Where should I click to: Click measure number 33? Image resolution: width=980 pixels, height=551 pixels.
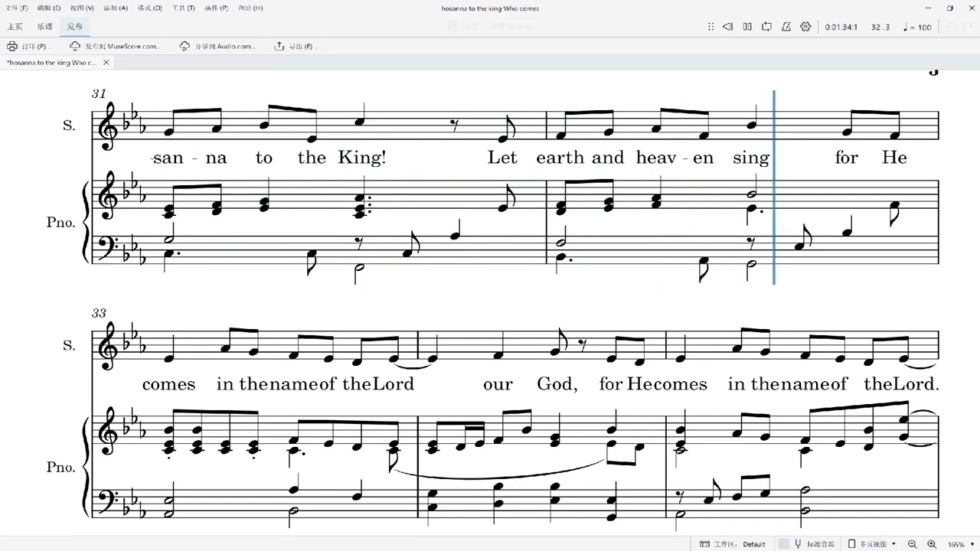tap(99, 313)
